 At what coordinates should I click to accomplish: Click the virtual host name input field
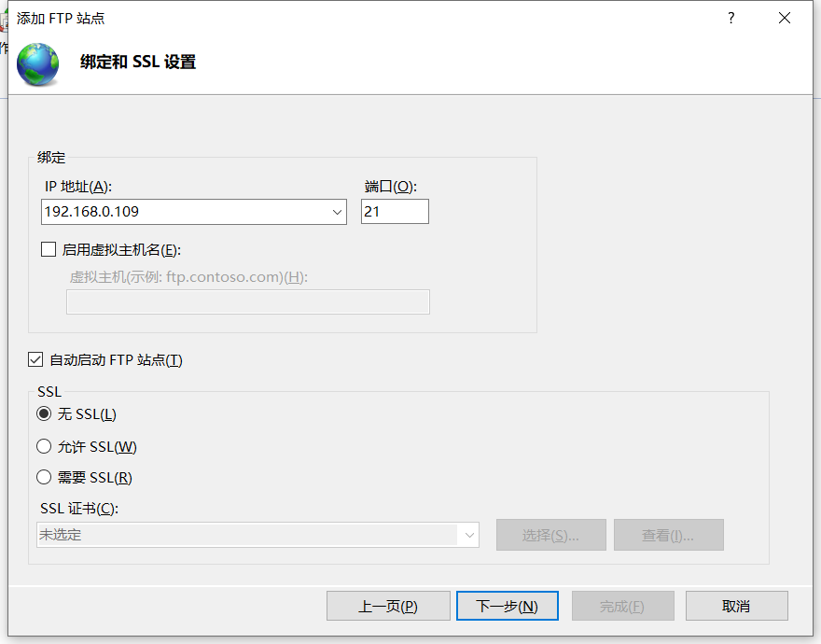pos(247,301)
